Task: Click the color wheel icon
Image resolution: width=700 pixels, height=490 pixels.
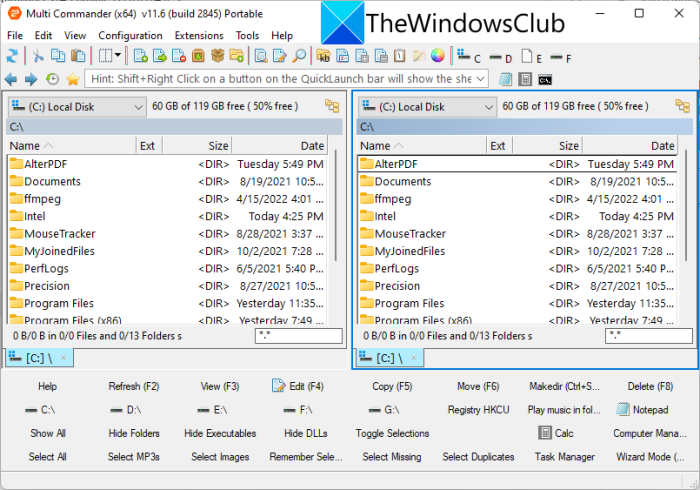Action: pyautogui.click(x=438, y=56)
